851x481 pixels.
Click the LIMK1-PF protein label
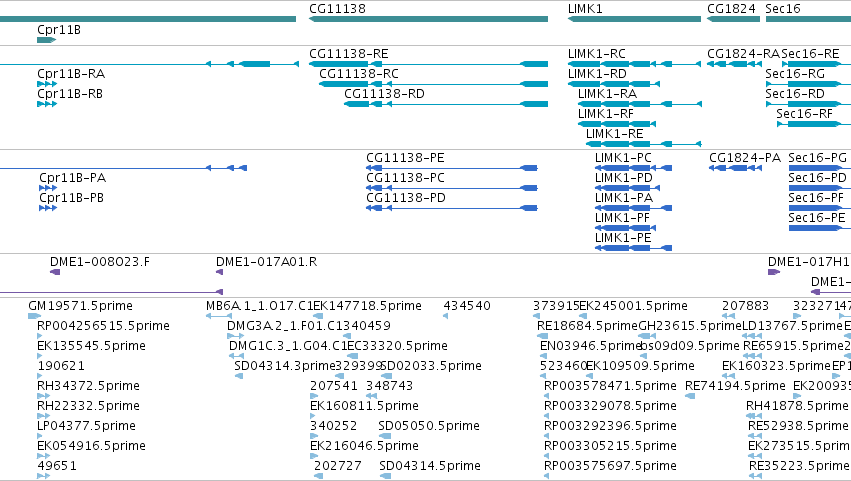point(622,218)
